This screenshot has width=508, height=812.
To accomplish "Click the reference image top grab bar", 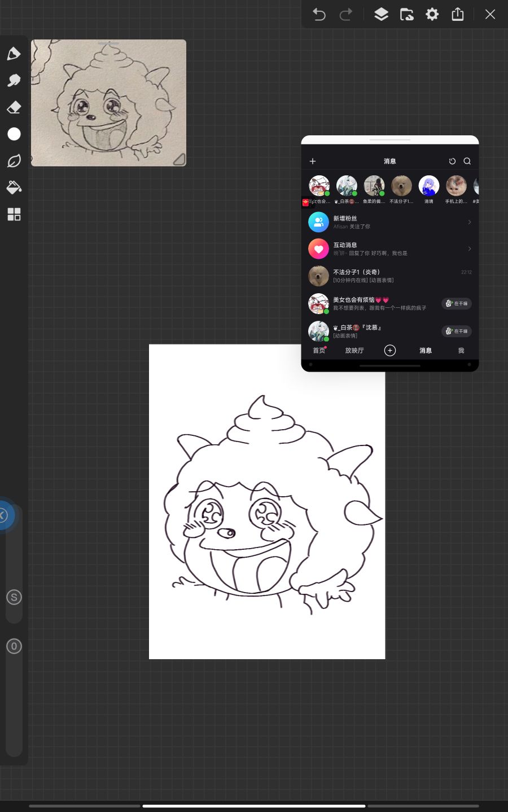I will pyautogui.click(x=108, y=43).
